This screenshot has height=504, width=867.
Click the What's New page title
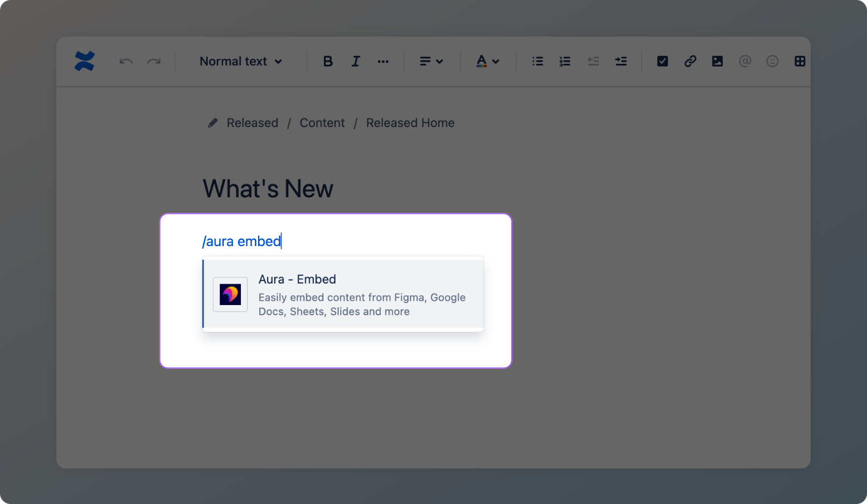(268, 189)
